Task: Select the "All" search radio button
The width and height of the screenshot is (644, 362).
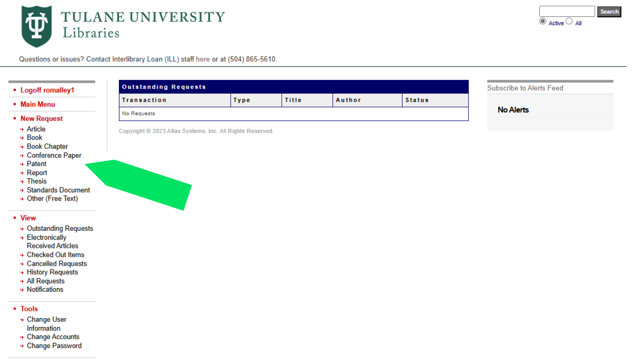Action: (569, 21)
